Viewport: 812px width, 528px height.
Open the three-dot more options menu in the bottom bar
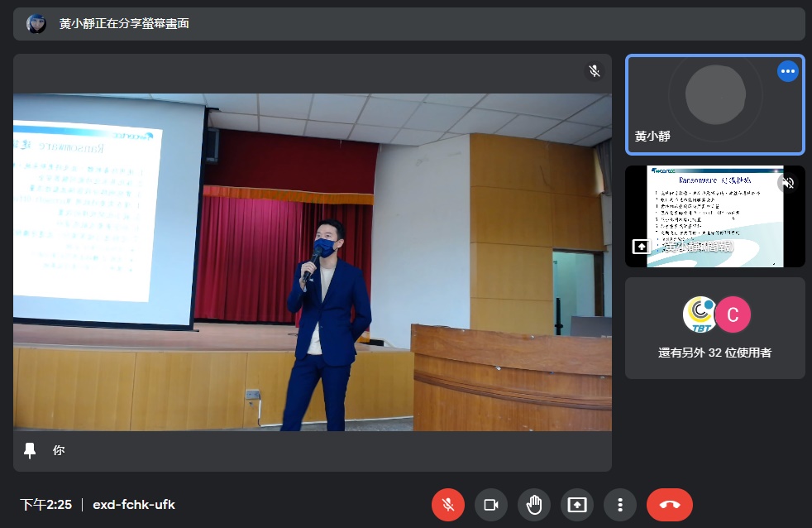coord(620,505)
